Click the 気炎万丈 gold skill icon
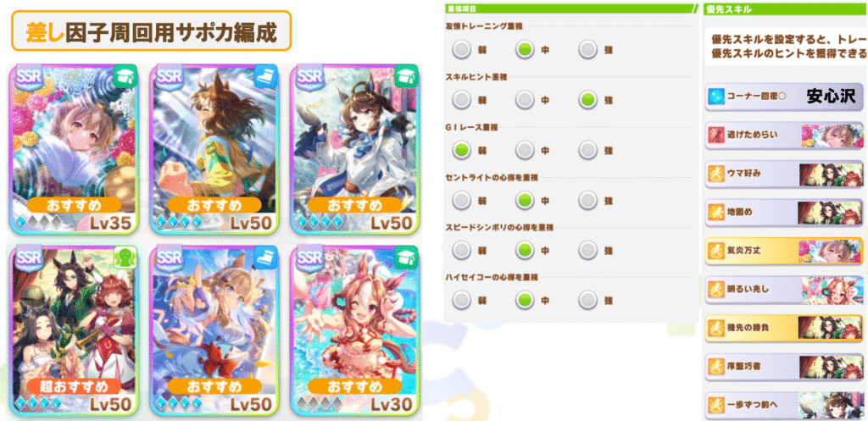The height and width of the screenshot is (421, 868). point(716,250)
